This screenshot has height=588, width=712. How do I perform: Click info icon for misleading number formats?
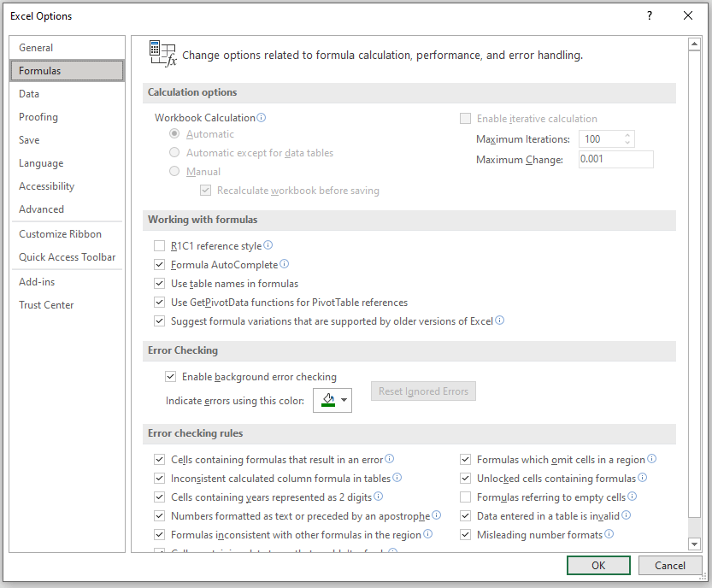pos(609,534)
